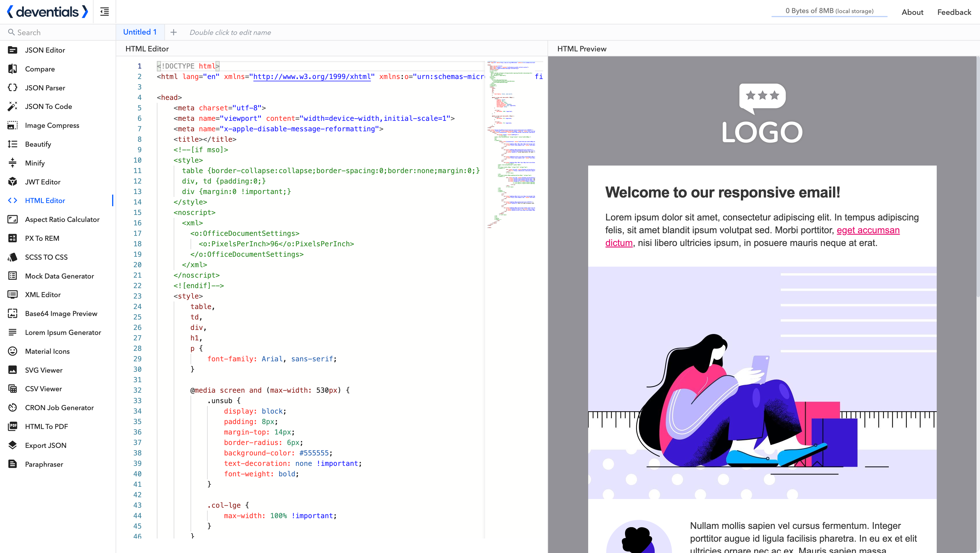Open the Compare tool icon

coord(12,69)
